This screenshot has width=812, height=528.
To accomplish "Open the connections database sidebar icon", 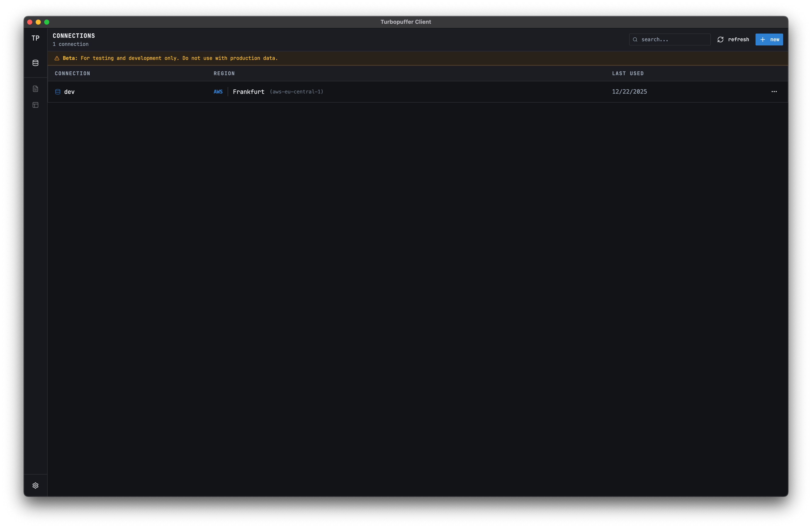I will (35, 63).
